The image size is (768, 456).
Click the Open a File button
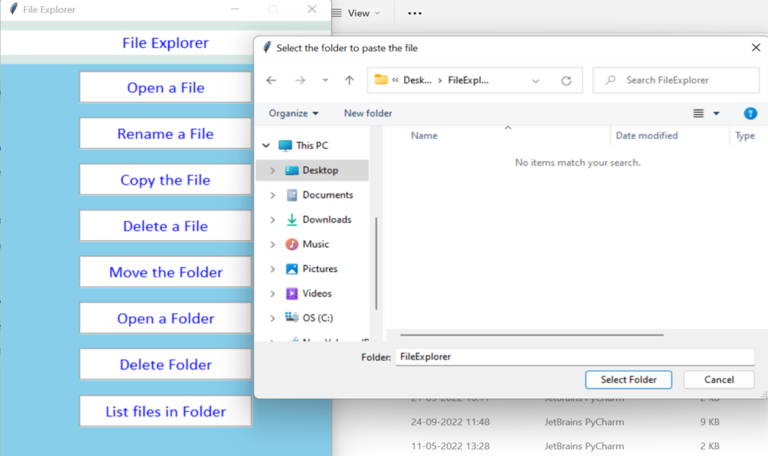coord(166,88)
